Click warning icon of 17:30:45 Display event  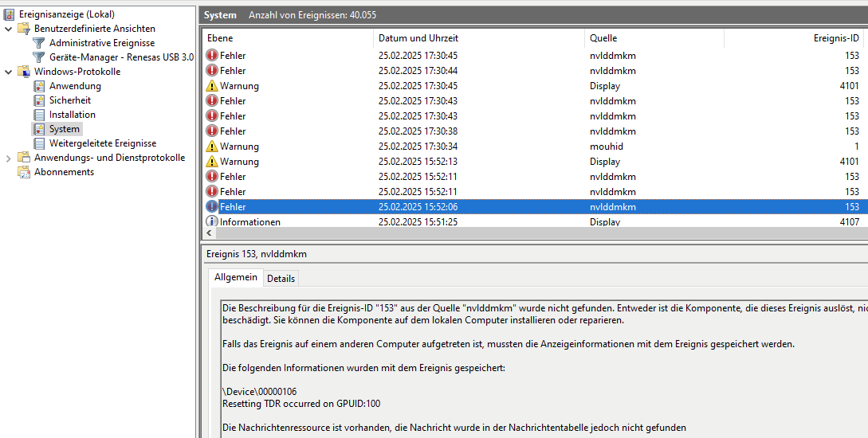[x=212, y=86]
